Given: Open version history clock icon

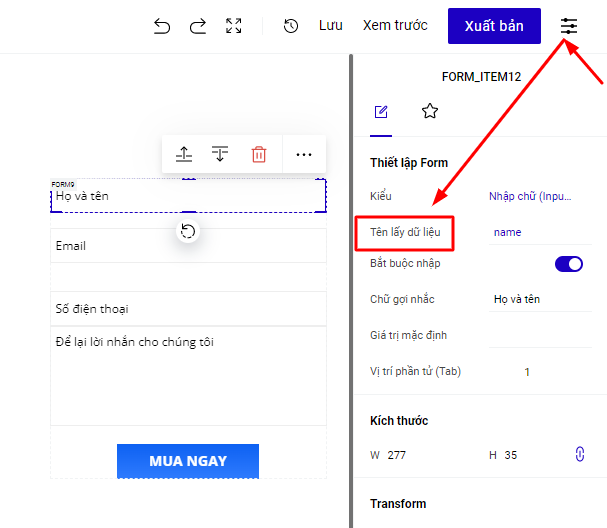Looking at the screenshot, I should click(x=291, y=26).
